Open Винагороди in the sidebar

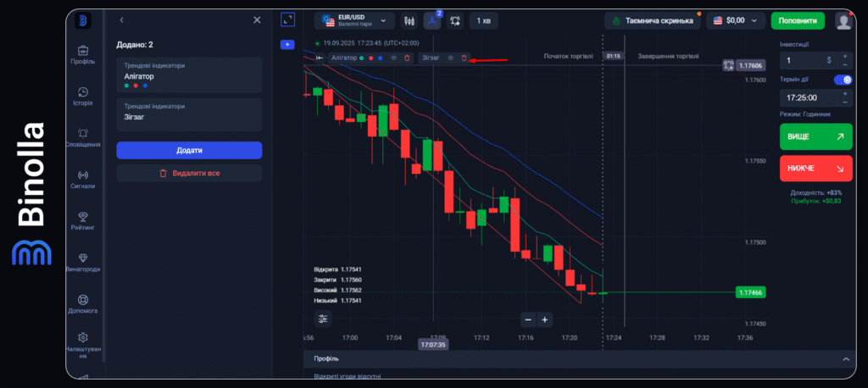coord(82,263)
